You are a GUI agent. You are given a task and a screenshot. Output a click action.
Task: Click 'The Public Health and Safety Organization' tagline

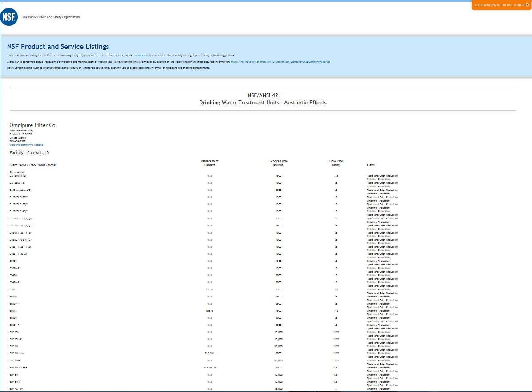pyautogui.click(x=51, y=17)
